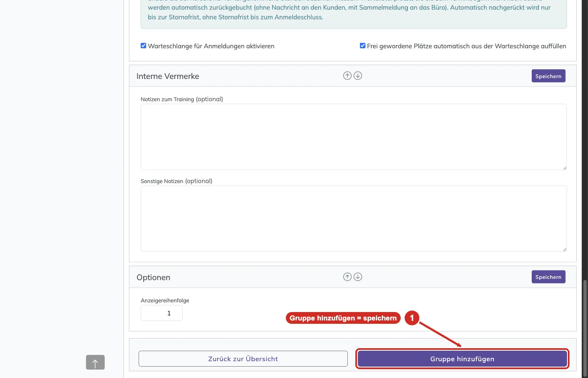Toggle Warteschlange für Anmeldungen aktivieren checkbox
The image size is (588, 378).
point(144,46)
